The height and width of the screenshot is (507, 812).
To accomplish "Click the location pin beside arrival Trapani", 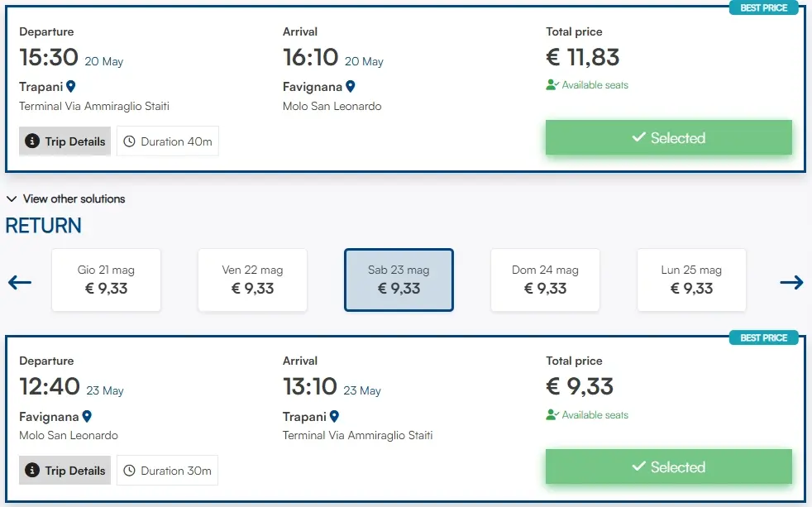I will coord(335,416).
